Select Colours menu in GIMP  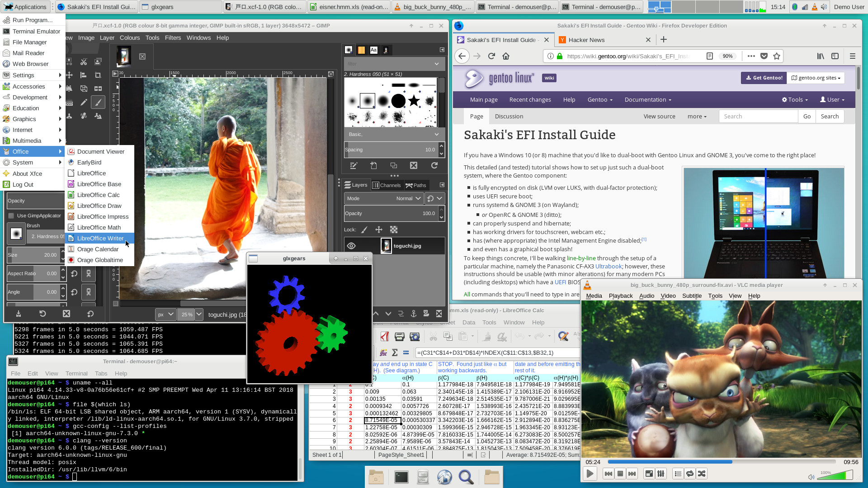129,38
